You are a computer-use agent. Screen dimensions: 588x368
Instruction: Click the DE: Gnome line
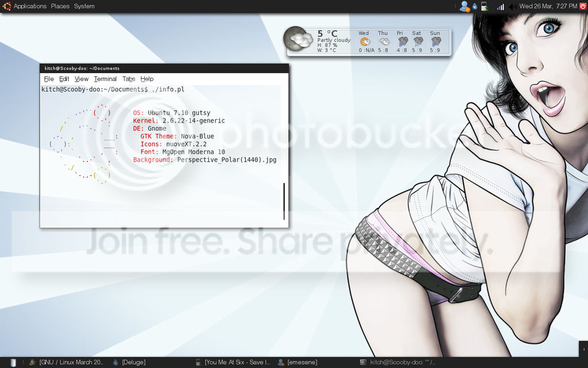click(150, 128)
